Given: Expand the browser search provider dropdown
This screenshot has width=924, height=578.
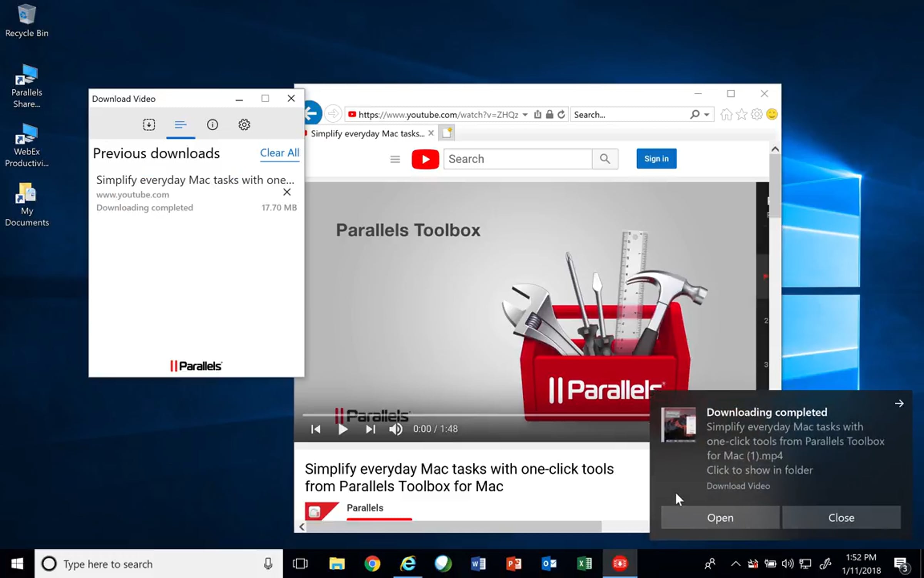Looking at the screenshot, I should pos(707,114).
